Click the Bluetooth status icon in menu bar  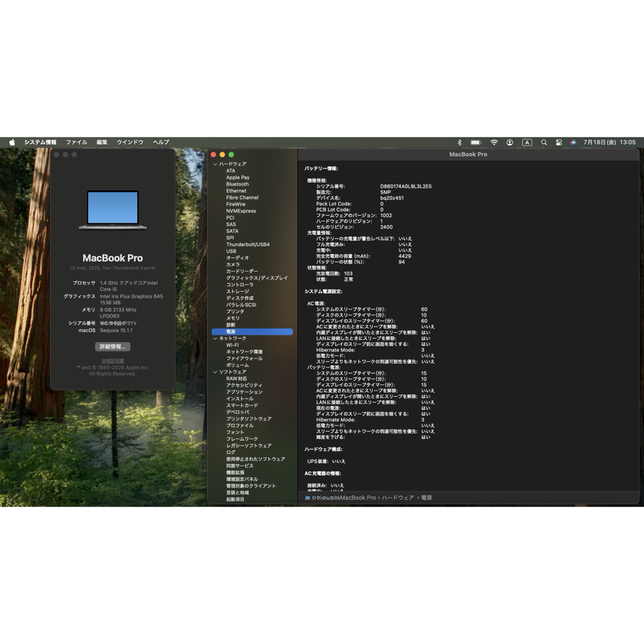(460, 143)
